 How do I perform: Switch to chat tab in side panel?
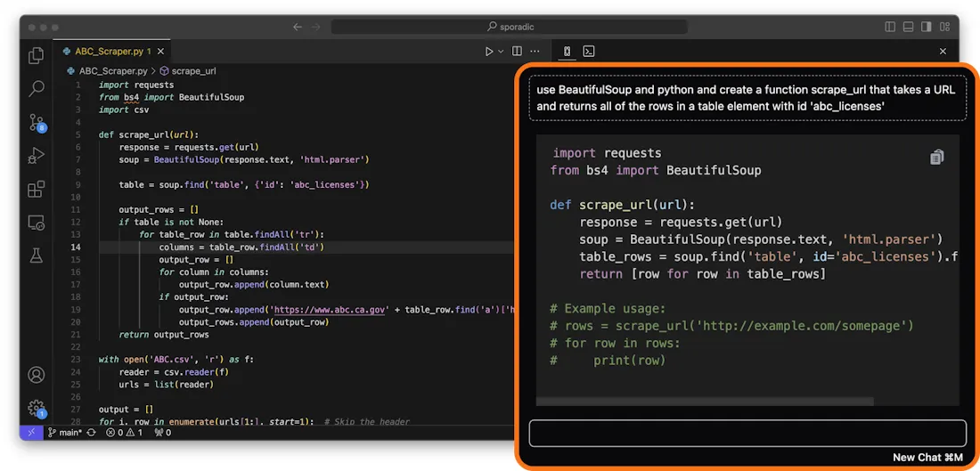pos(567,52)
